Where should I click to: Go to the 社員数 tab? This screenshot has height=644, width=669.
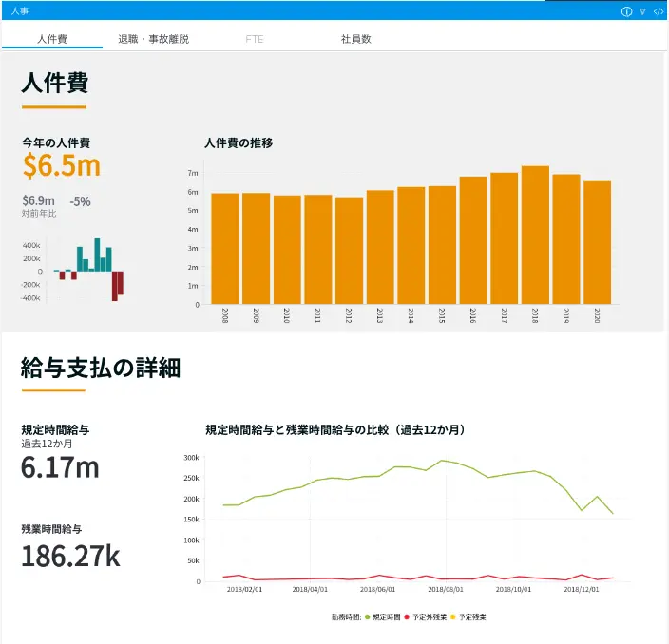tap(356, 40)
